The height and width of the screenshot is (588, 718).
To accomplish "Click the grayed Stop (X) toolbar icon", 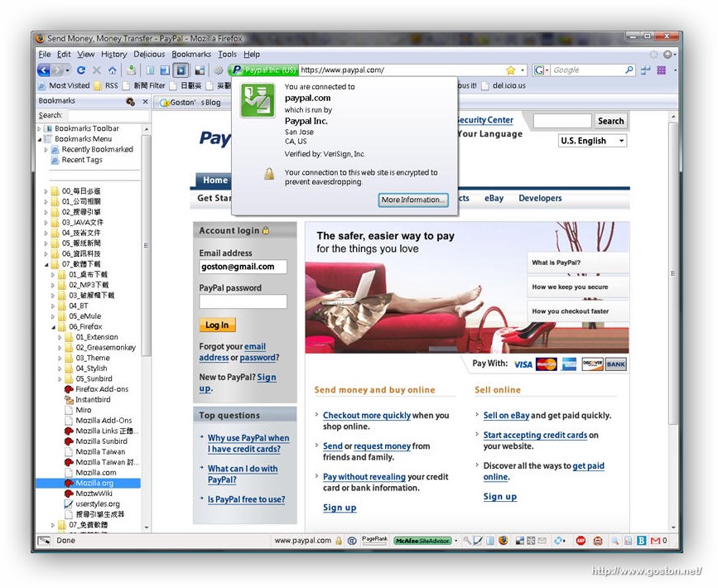I will (97, 70).
